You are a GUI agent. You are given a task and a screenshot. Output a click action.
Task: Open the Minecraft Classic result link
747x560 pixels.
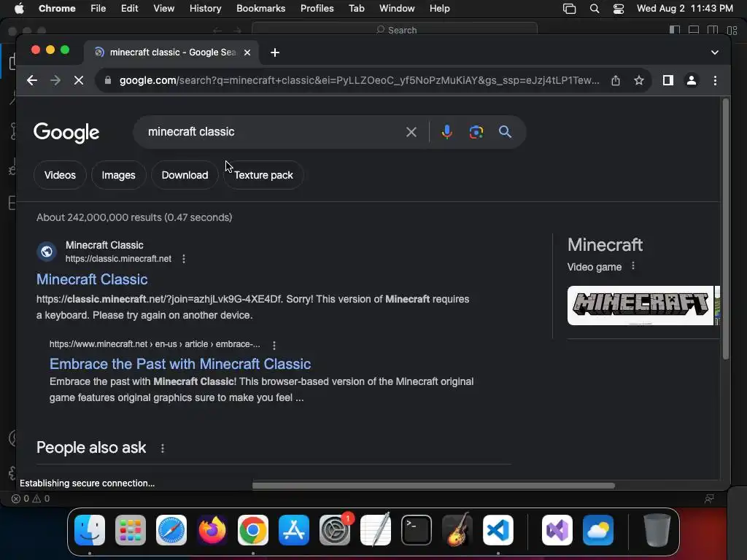click(x=92, y=279)
